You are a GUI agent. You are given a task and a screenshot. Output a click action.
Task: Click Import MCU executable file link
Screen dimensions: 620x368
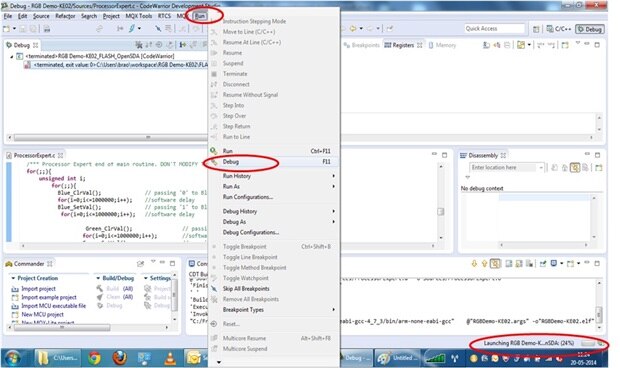[53, 306]
